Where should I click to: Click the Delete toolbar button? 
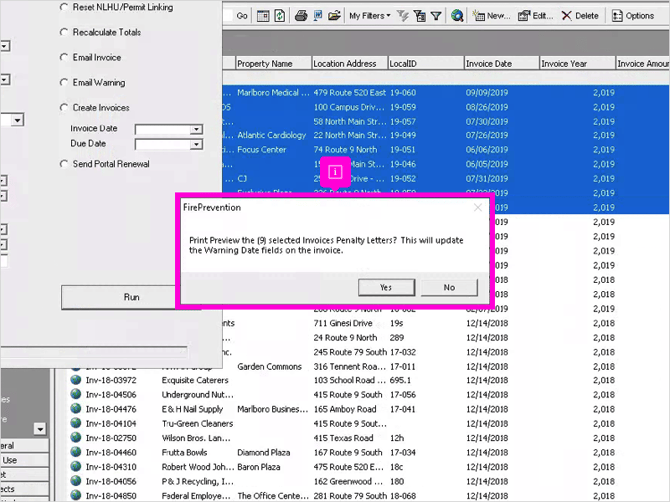coord(580,16)
